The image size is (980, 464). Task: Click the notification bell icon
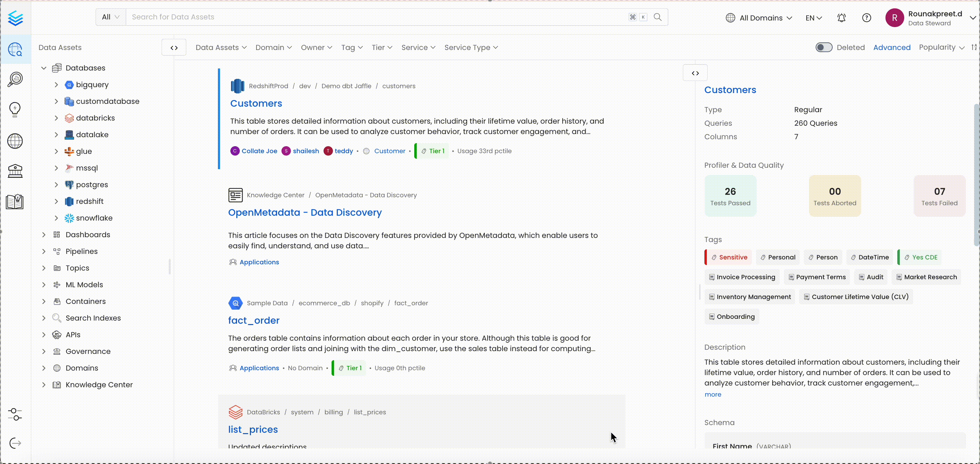(841, 18)
